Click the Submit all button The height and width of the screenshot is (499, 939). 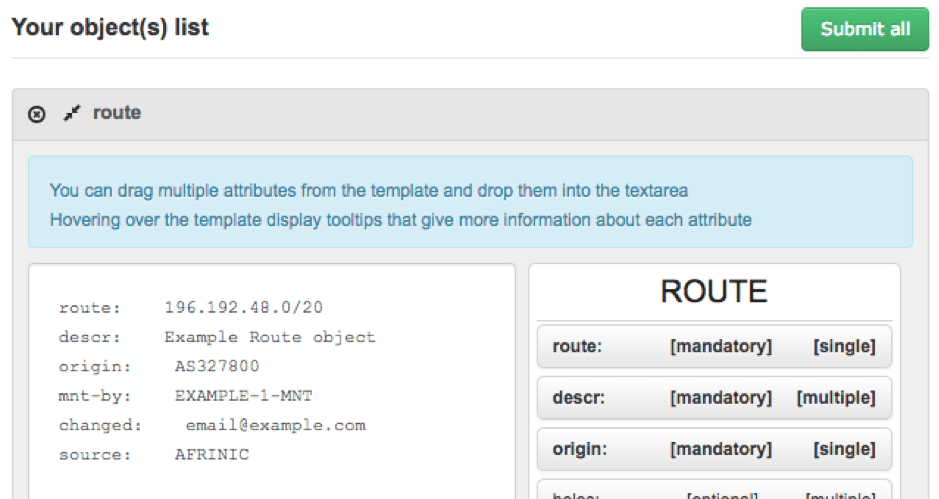click(x=865, y=29)
